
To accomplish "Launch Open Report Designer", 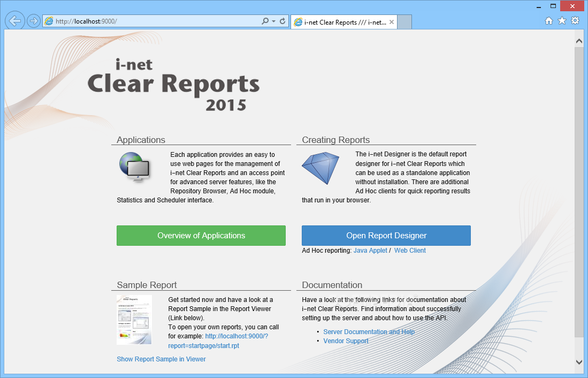I will 386,236.
